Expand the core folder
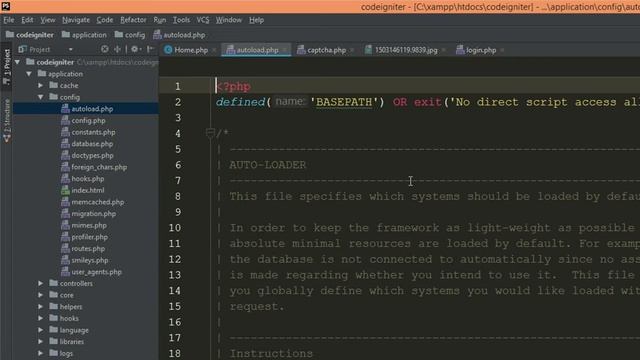This screenshot has height=360, width=640. click(40, 295)
